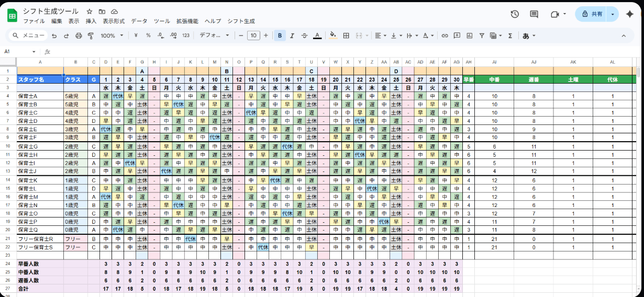This screenshot has width=644, height=297.
Task: Click the insert link icon
Action: [445, 36]
